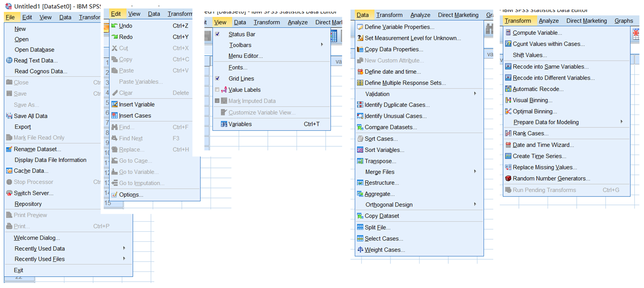Screen dimensions: 644x288
Task: Select Fonts in the View menu
Action: (238, 68)
